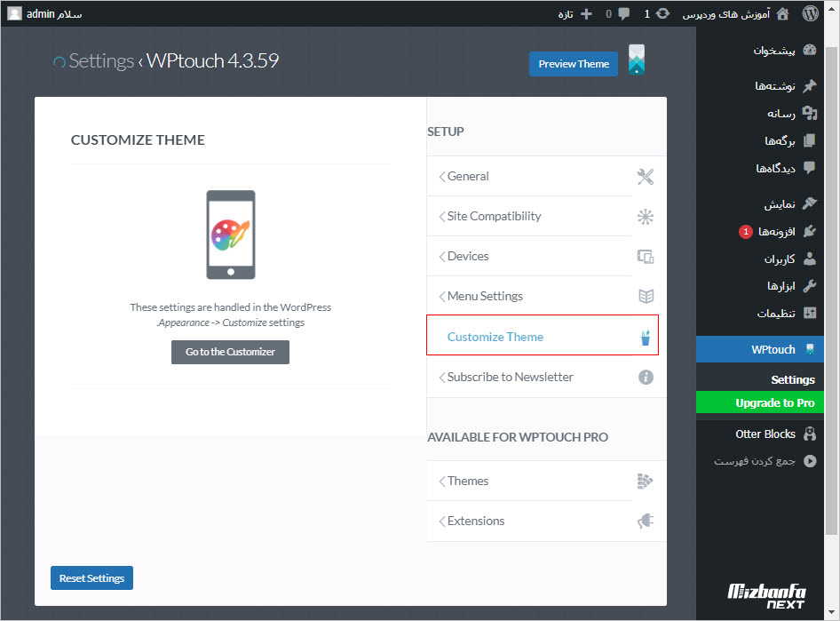Click the Reset Settings button
The image size is (840, 621).
coord(91,578)
